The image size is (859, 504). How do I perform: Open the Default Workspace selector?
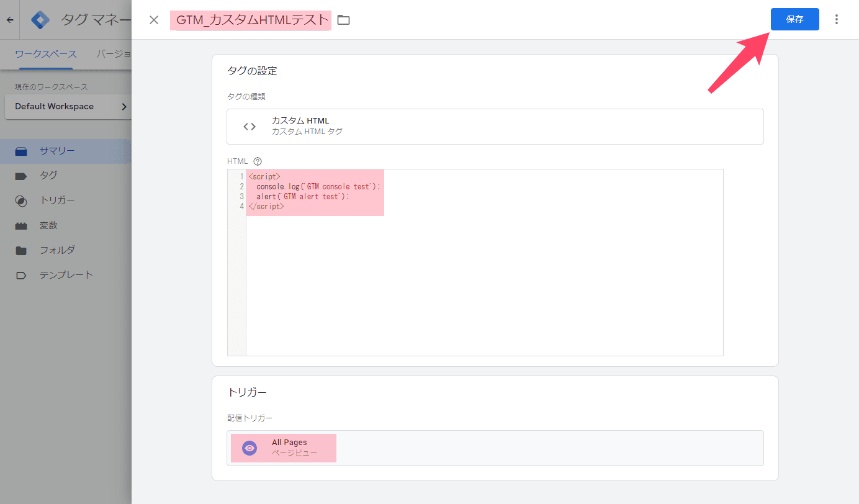click(68, 107)
